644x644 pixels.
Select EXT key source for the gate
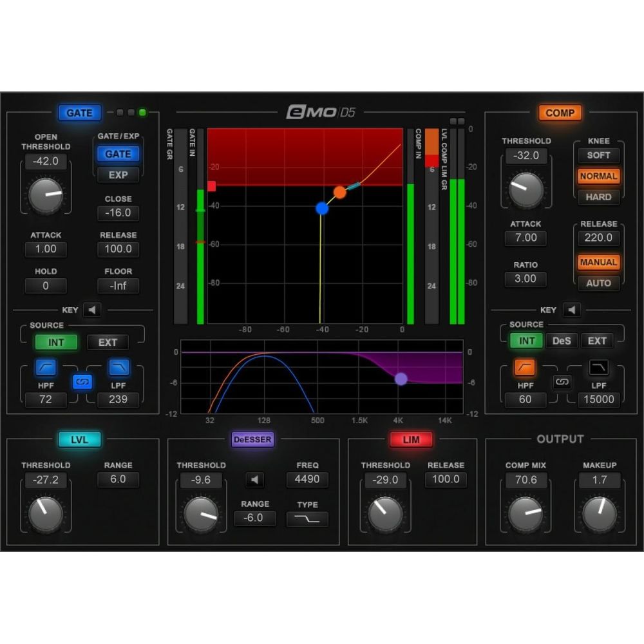click(x=108, y=342)
